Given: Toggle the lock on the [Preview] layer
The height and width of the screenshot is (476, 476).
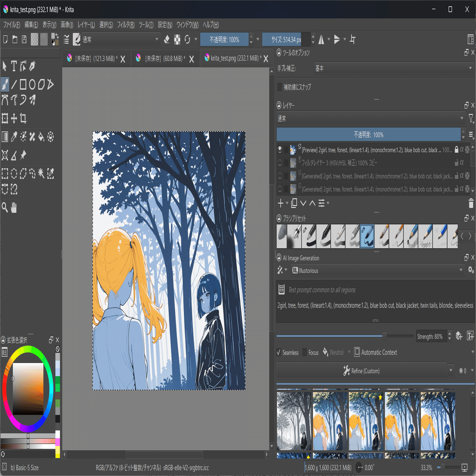Looking at the screenshot, I should click(456, 149).
